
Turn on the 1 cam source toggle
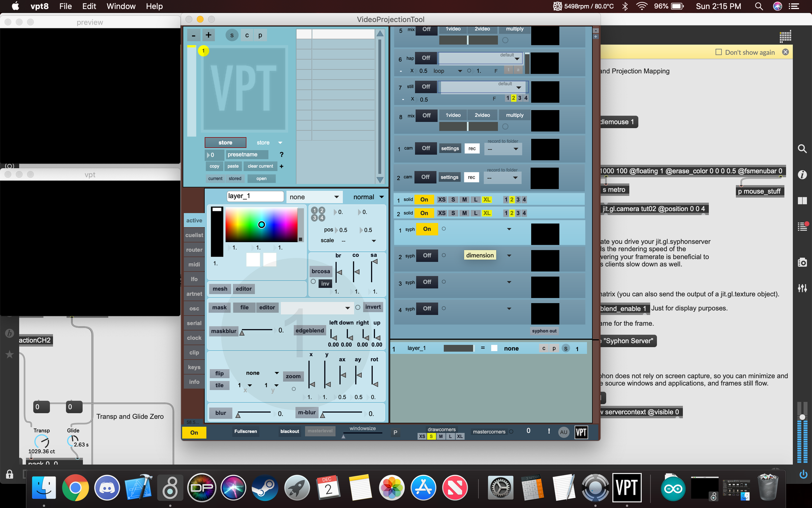426,148
